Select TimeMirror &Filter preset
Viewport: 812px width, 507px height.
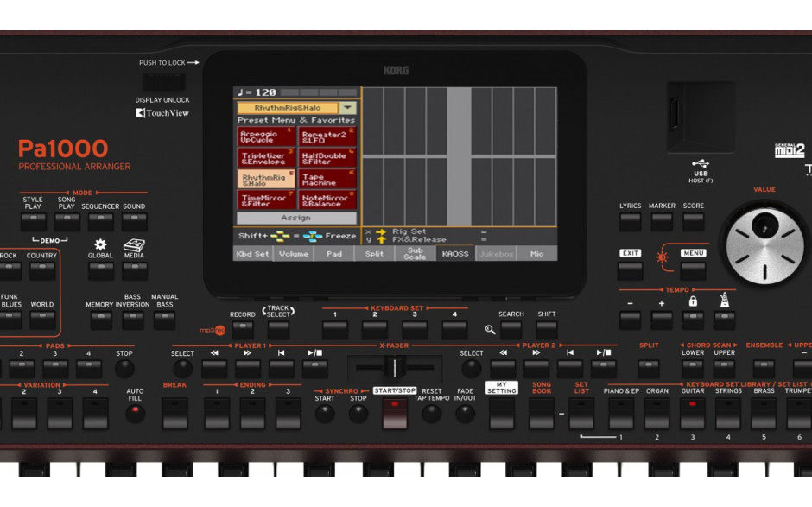coord(266,200)
